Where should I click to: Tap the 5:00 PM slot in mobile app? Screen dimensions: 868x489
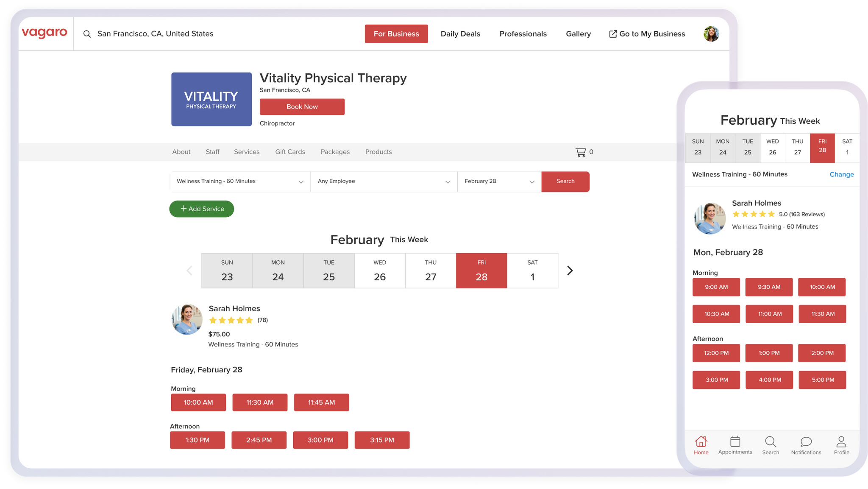pos(822,380)
